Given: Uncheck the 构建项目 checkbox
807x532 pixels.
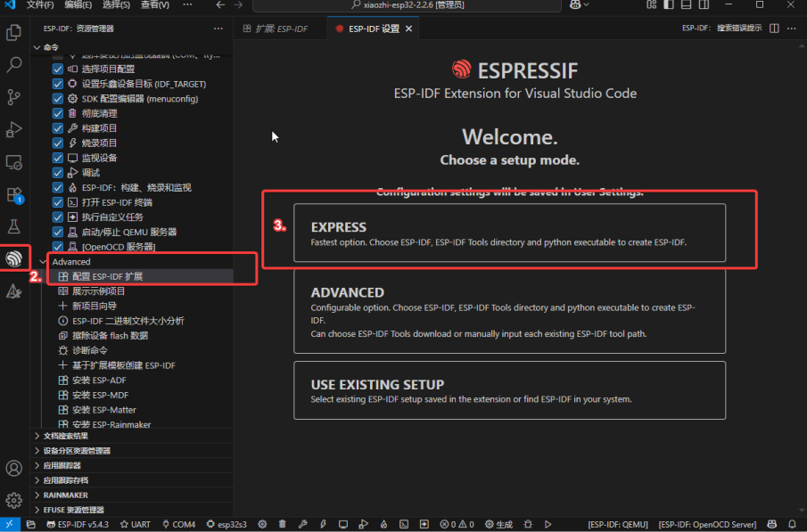Looking at the screenshot, I should (58, 128).
